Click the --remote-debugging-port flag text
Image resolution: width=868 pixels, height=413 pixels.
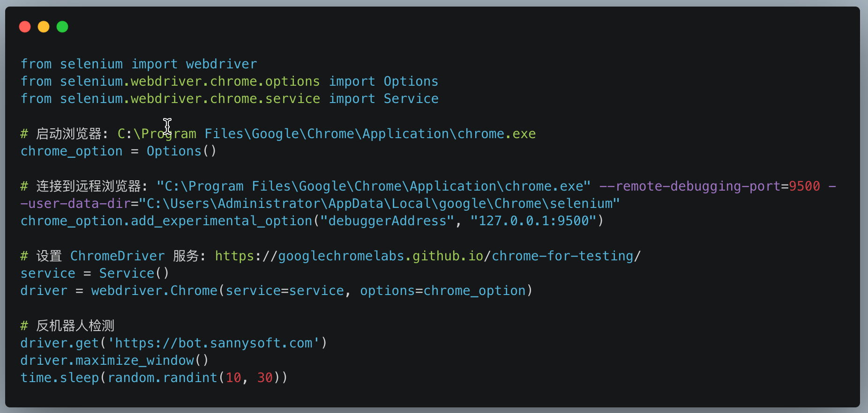pos(689,186)
